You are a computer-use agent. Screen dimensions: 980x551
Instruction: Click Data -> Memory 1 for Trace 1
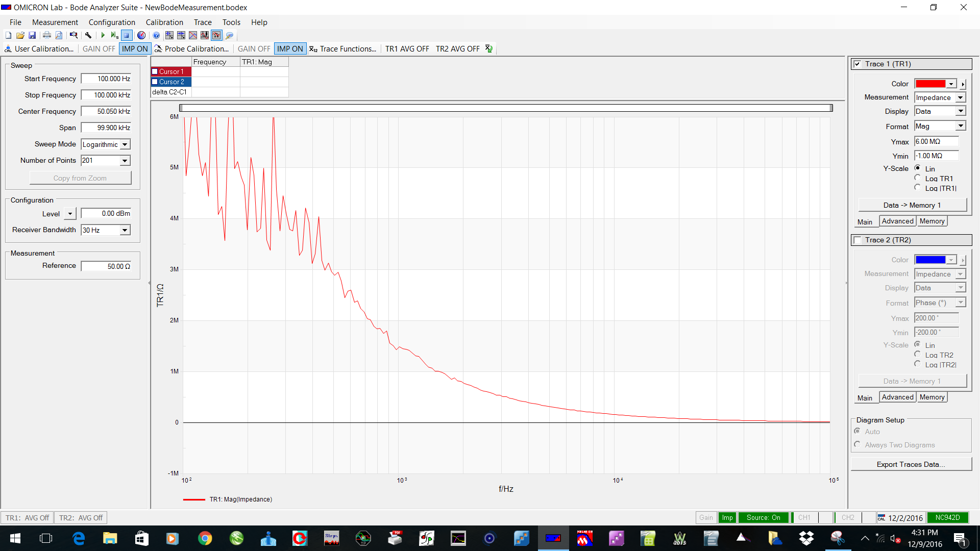click(912, 205)
